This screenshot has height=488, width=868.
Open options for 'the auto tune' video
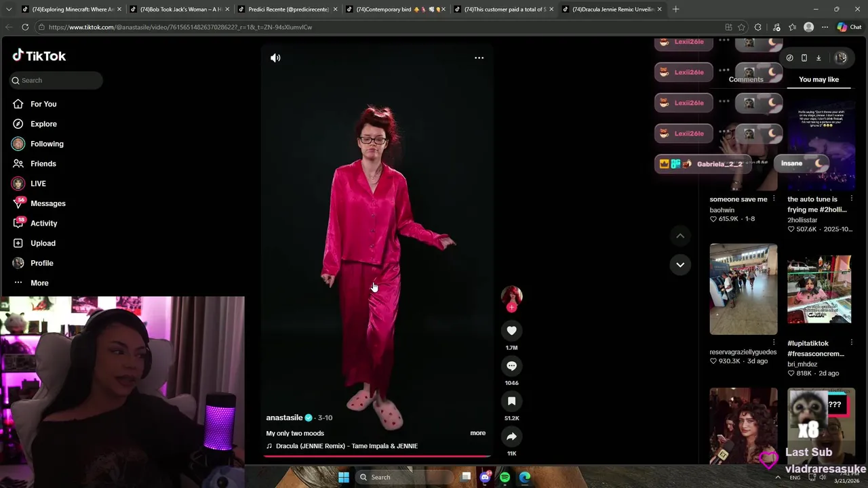click(852, 199)
